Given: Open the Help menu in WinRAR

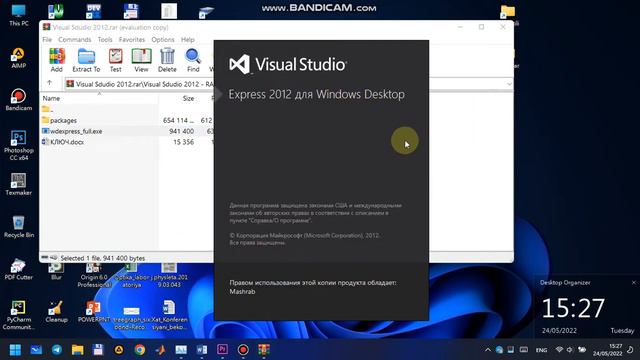Looking at the screenshot, I should tap(187, 40).
